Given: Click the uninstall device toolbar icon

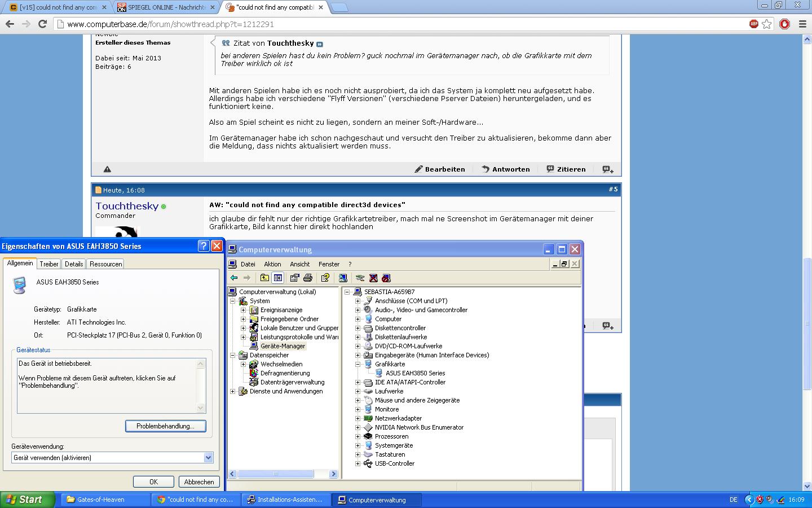Looking at the screenshot, I should tap(373, 278).
